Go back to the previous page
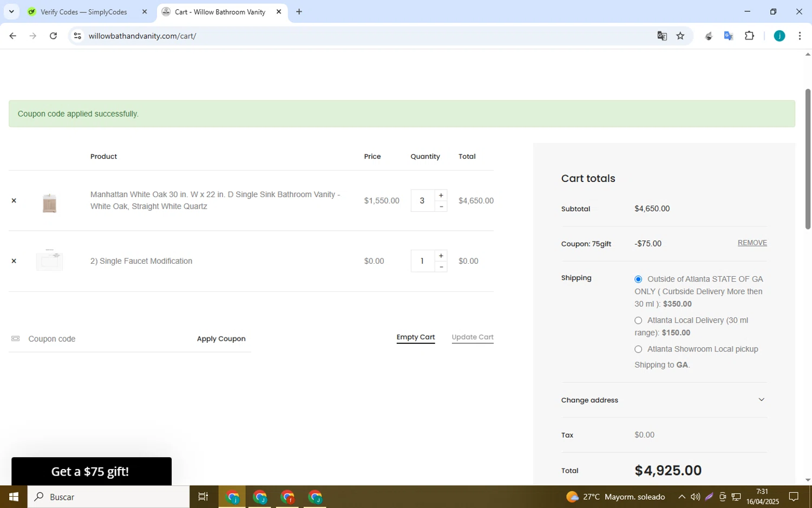 coord(12,36)
